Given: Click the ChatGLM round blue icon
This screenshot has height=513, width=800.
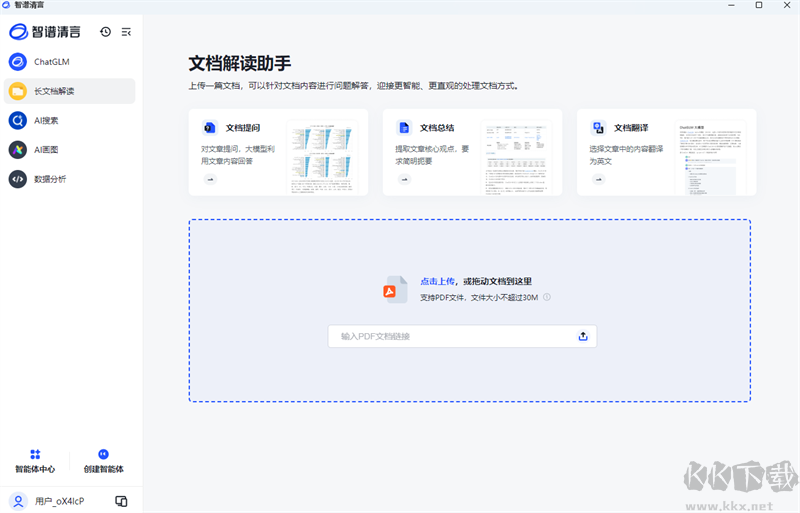Looking at the screenshot, I should 18,62.
